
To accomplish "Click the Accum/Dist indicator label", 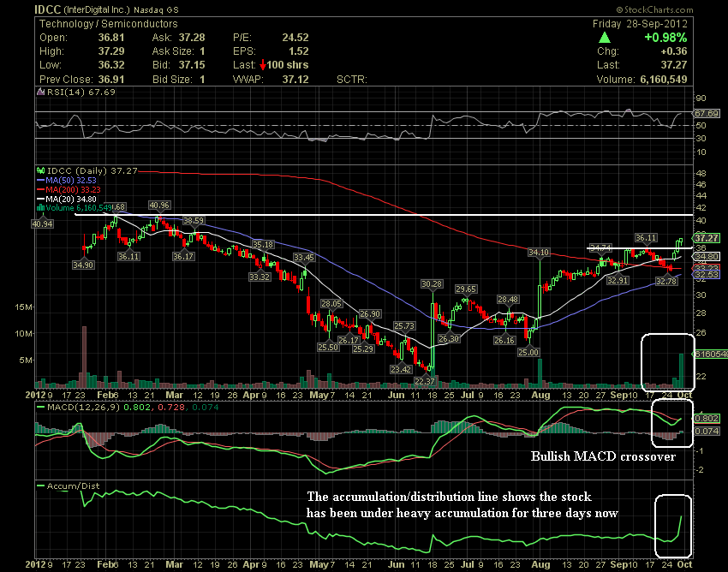I will coord(73,486).
